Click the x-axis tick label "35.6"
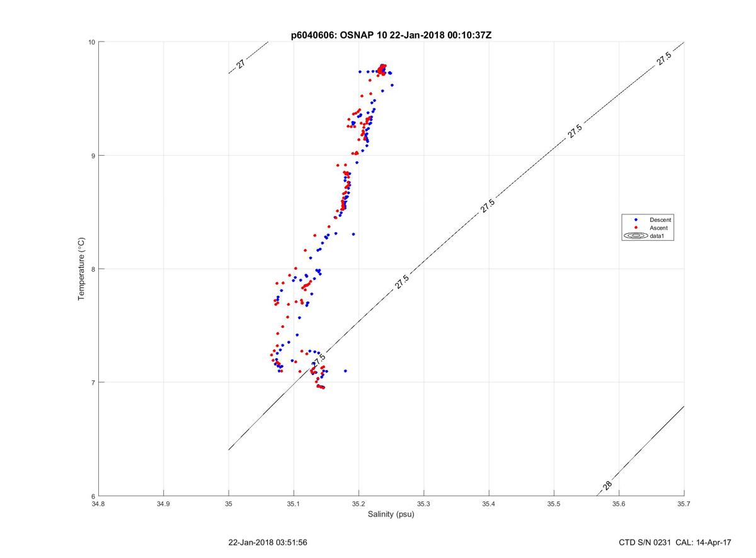Viewport: 756px width, 558px height. click(619, 503)
